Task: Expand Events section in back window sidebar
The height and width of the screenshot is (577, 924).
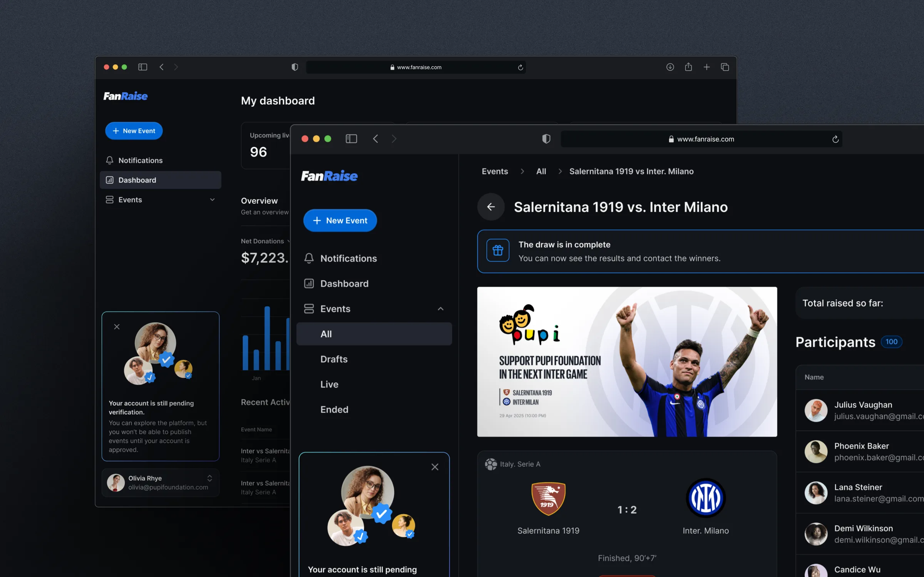Action: click(x=212, y=199)
